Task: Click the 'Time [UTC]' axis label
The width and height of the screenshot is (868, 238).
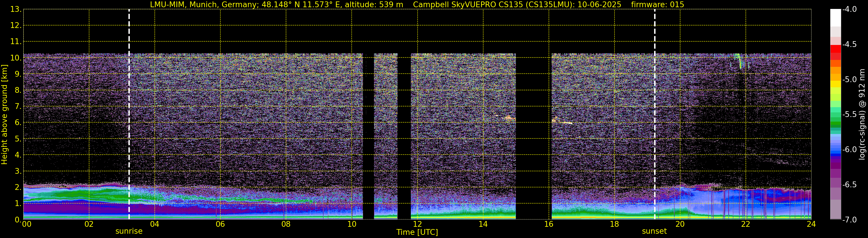Action: coord(417,232)
